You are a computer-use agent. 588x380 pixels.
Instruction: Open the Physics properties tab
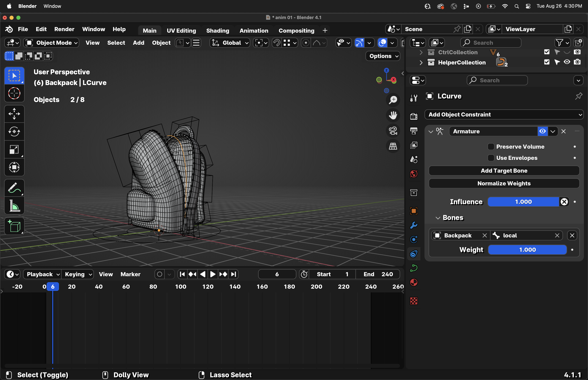pos(414,239)
